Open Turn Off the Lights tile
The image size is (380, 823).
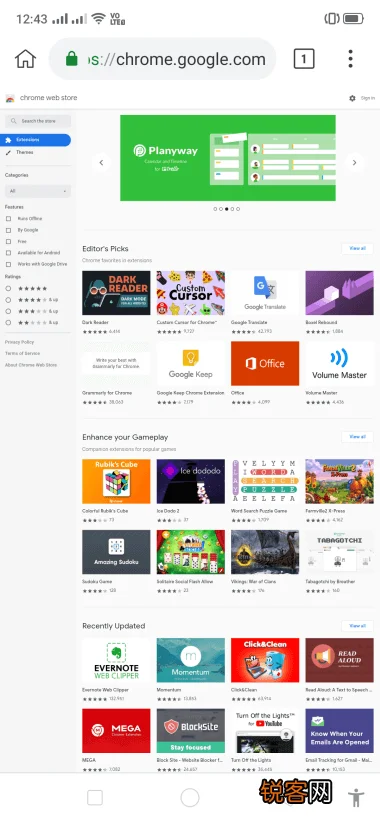coord(265,731)
